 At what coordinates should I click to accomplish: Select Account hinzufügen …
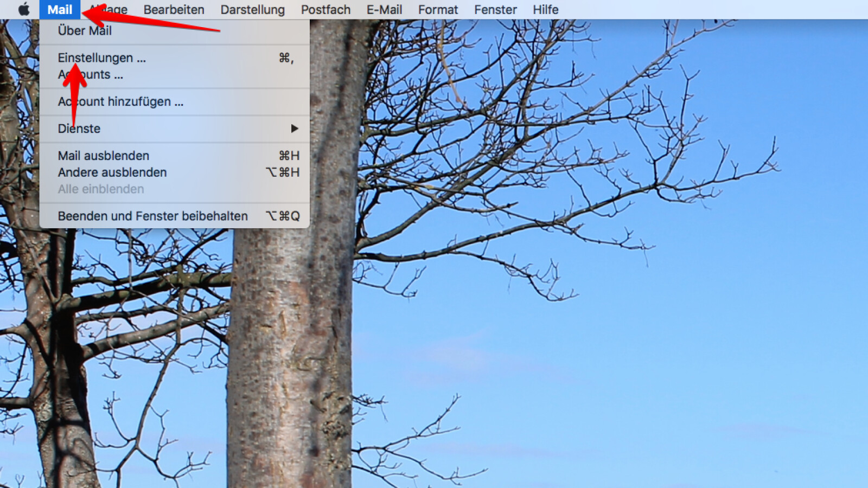point(120,102)
